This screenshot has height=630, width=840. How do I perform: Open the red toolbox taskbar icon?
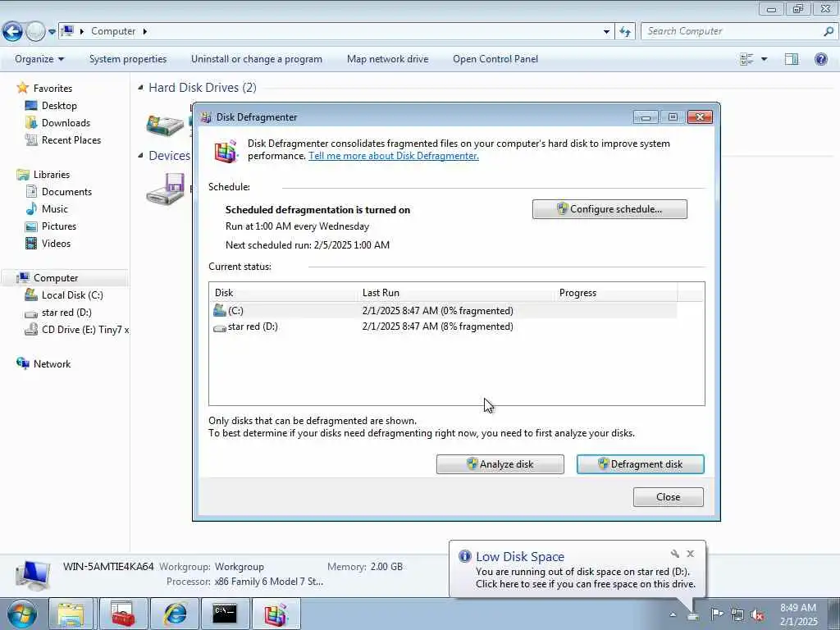pyautogui.click(x=123, y=614)
